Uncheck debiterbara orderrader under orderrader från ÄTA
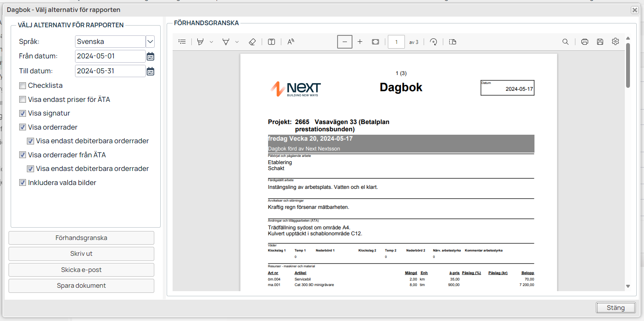This screenshot has height=321, width=644. coord(31,169)
